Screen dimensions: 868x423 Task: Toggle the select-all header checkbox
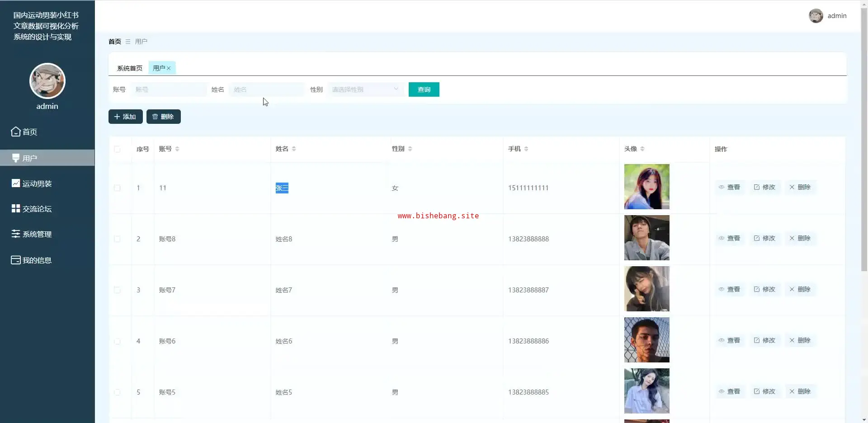coord(117,149)
